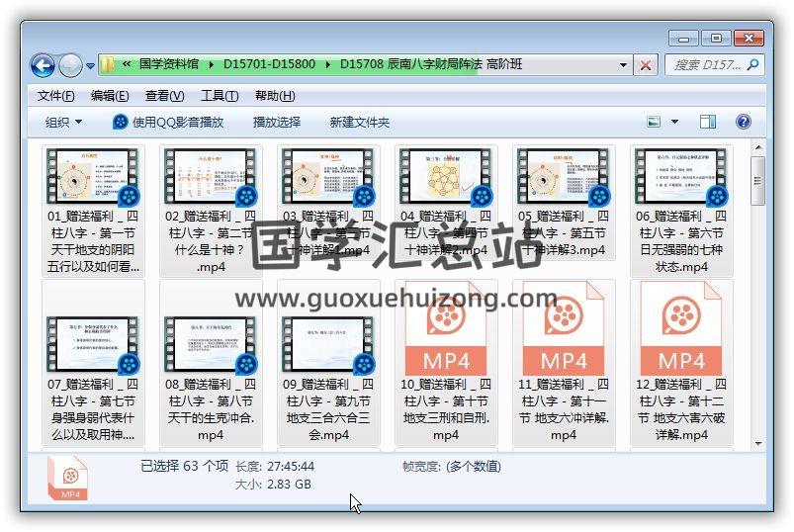Screen dimensions: 794x532
Task: Open the 工具(T) menu
Action: pyautogui.click(x=220, y=96)
